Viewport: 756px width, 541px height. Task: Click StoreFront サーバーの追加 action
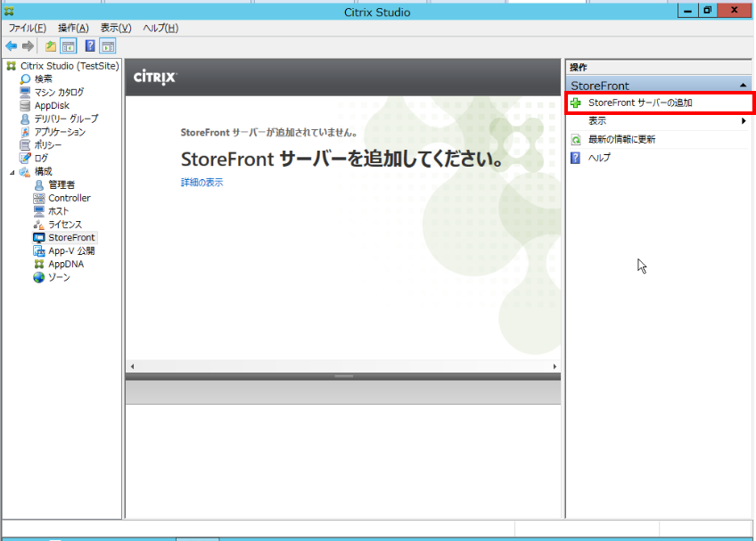659,102
